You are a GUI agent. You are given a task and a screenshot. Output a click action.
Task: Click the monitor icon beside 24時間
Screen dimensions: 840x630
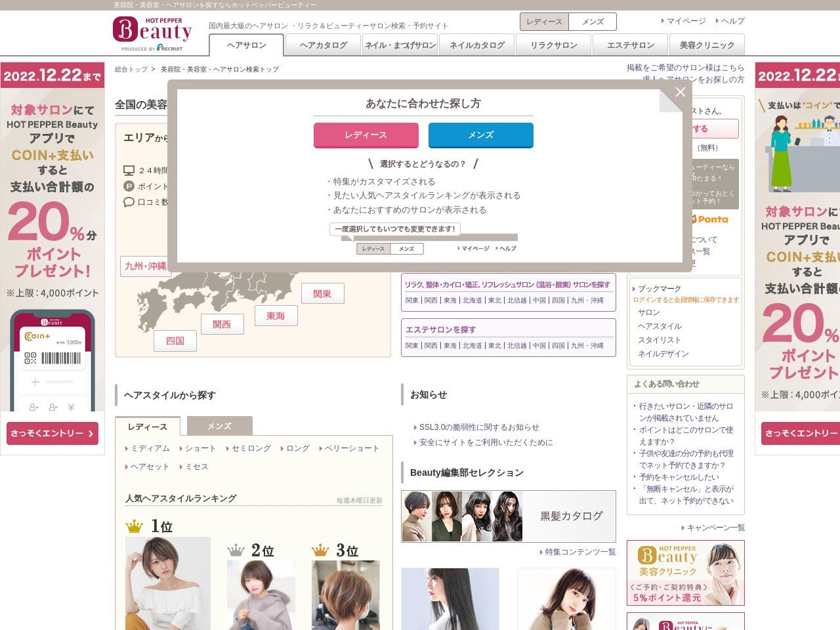[x=129, y=169]
